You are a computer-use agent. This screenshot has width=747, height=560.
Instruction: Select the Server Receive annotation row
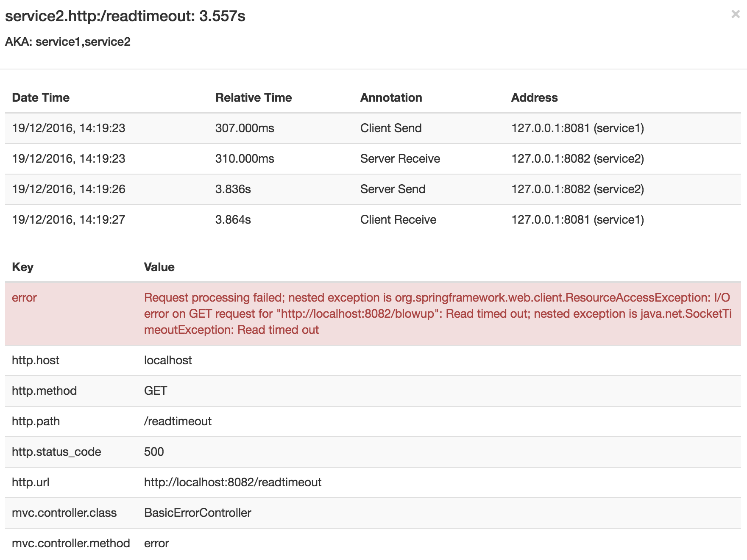(400, 159)
